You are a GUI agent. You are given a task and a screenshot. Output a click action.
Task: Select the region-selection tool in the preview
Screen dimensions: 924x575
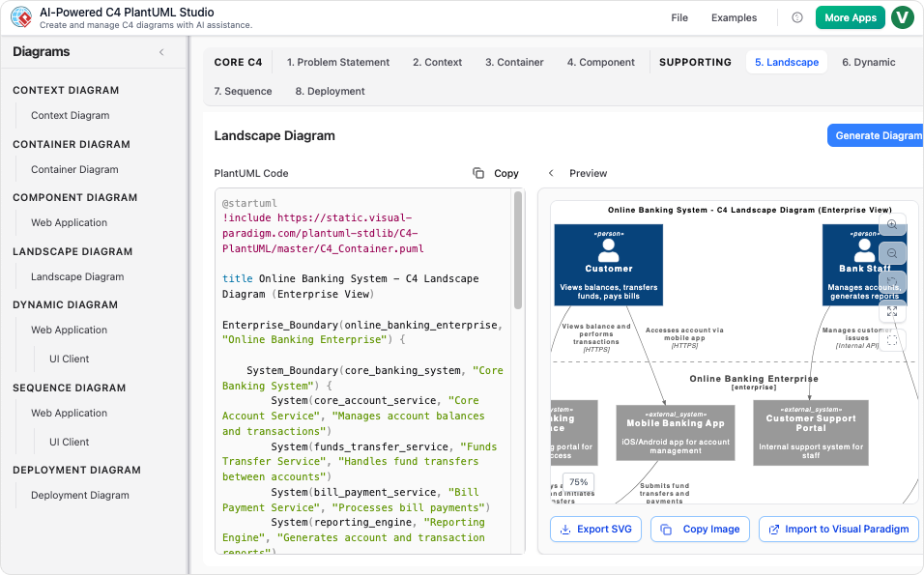pyautogui.click(x=892, y=338)
